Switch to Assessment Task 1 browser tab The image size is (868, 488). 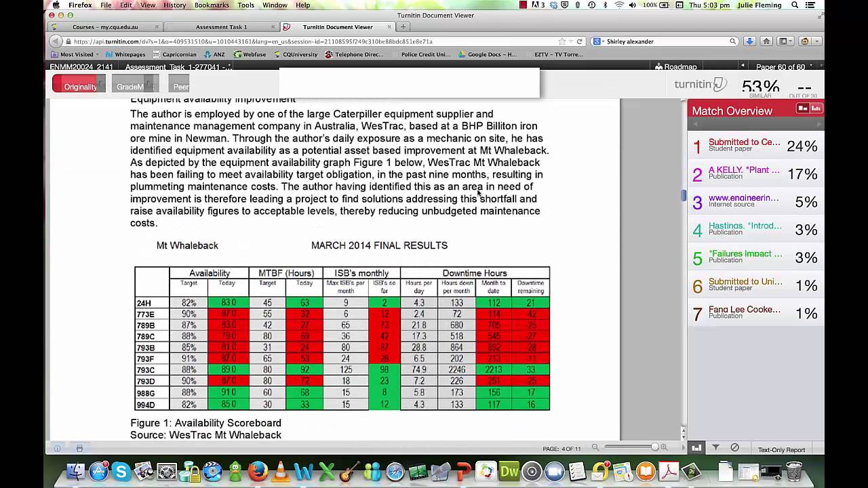(x=221, y=27)
